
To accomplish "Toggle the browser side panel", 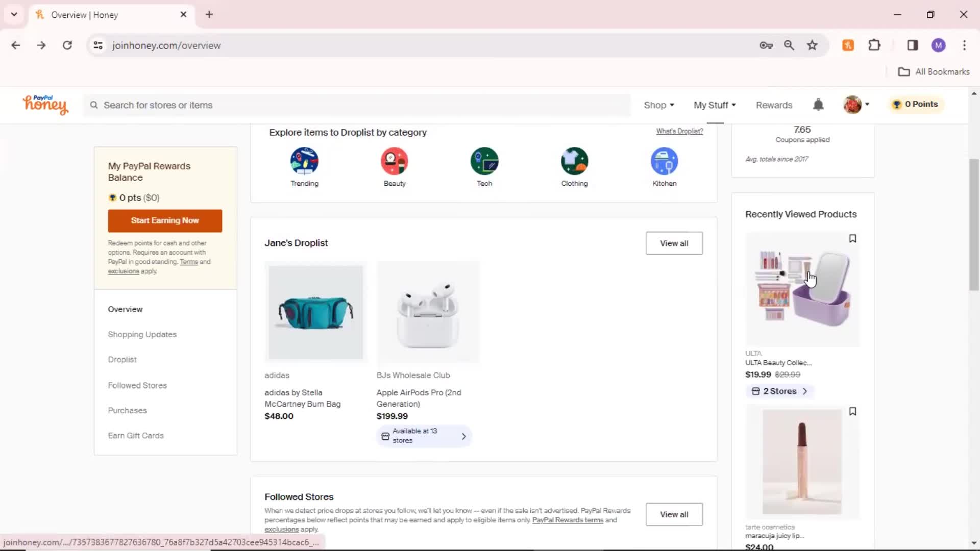I will tap(913, 45).
